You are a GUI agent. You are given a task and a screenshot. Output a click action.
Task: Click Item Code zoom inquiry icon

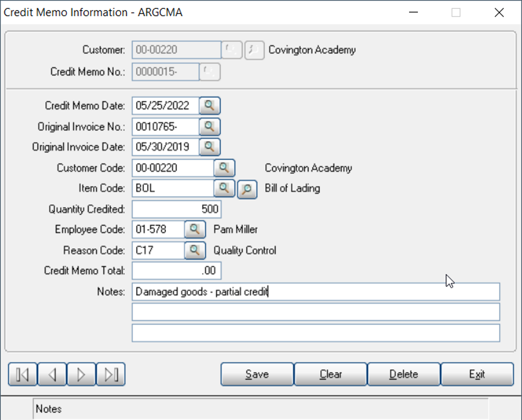coord(247,189)
